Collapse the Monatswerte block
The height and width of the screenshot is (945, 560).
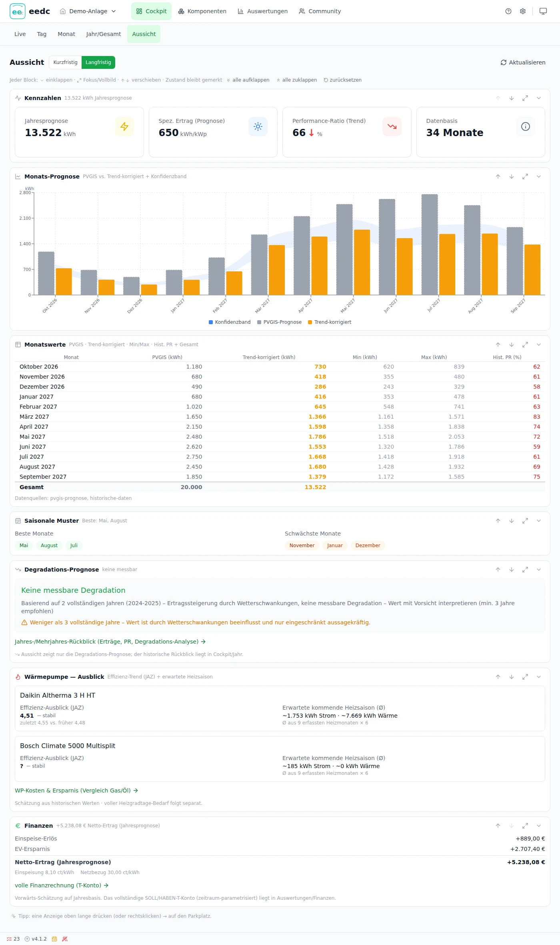click(539, 345)
